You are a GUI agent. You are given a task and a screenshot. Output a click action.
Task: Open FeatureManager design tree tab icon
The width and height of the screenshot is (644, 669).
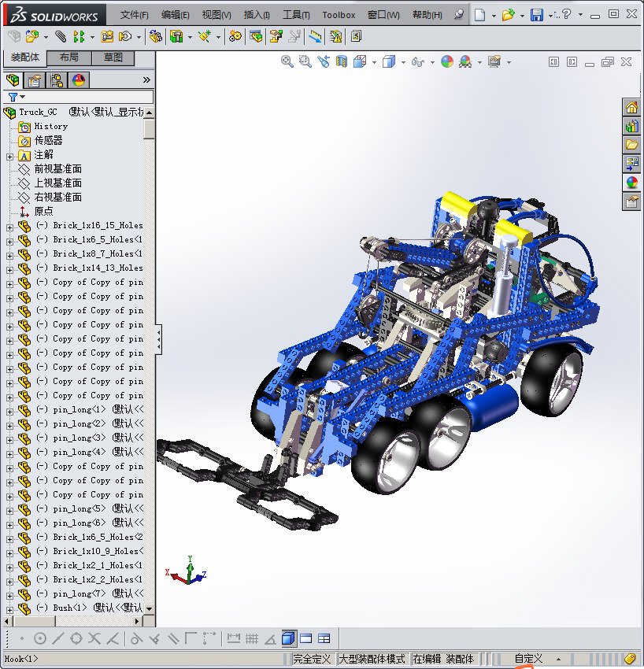click(x=13, y=79)
